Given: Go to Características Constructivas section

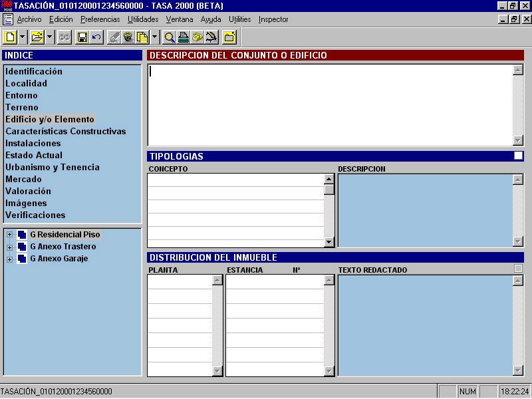Looking at the screenshot, I should (65, 131).
